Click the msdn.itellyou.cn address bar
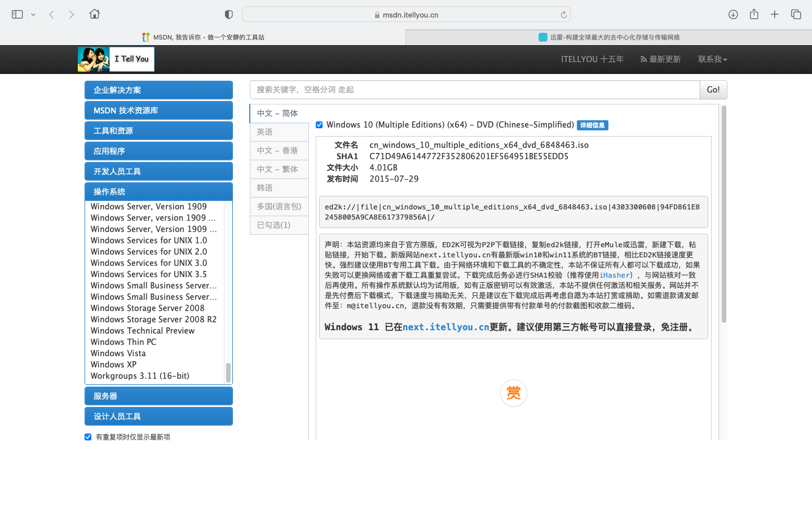 (406, 15)
